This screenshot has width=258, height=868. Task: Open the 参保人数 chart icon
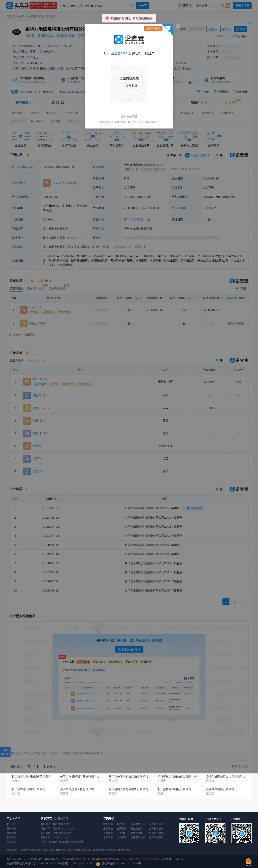click(x=149, y=219)
